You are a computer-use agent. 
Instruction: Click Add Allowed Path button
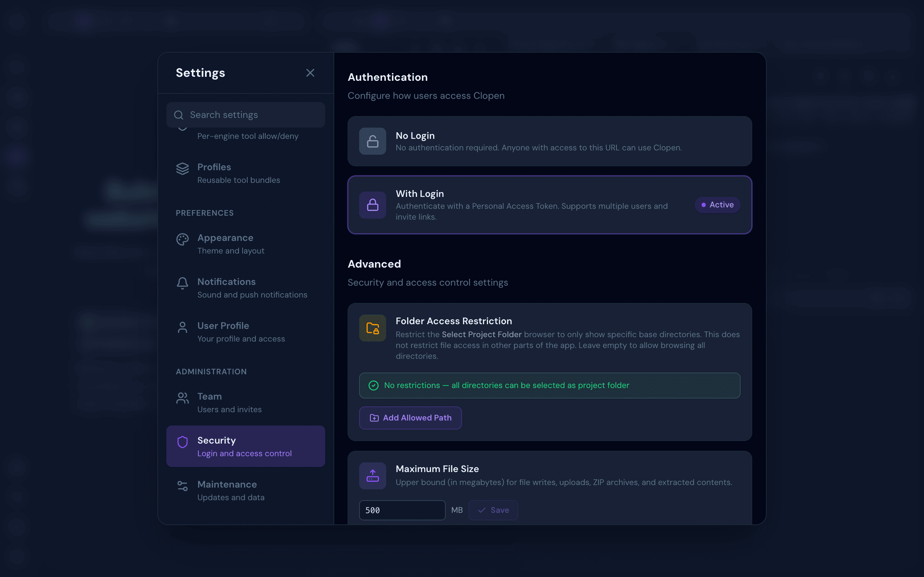pos(410,418)
